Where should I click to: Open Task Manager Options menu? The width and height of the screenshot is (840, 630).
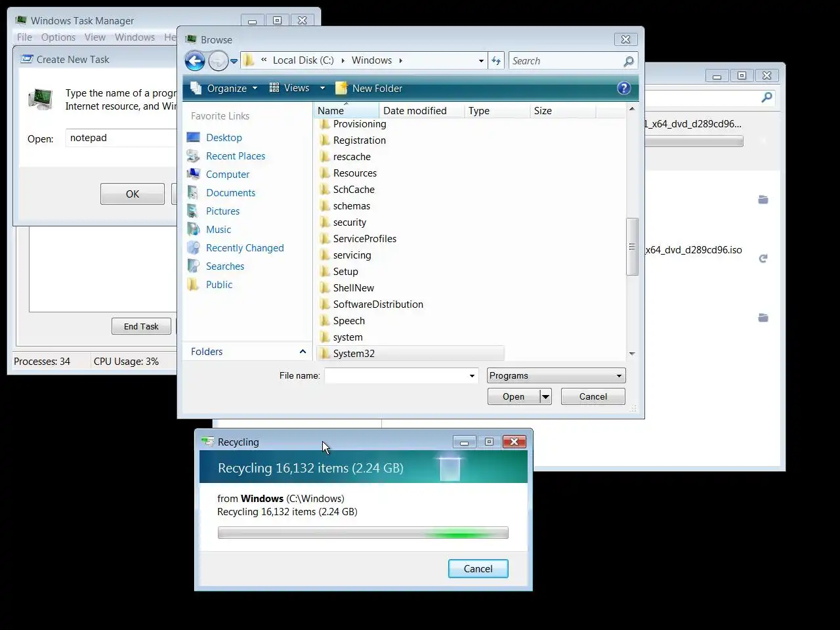point(58,37)
